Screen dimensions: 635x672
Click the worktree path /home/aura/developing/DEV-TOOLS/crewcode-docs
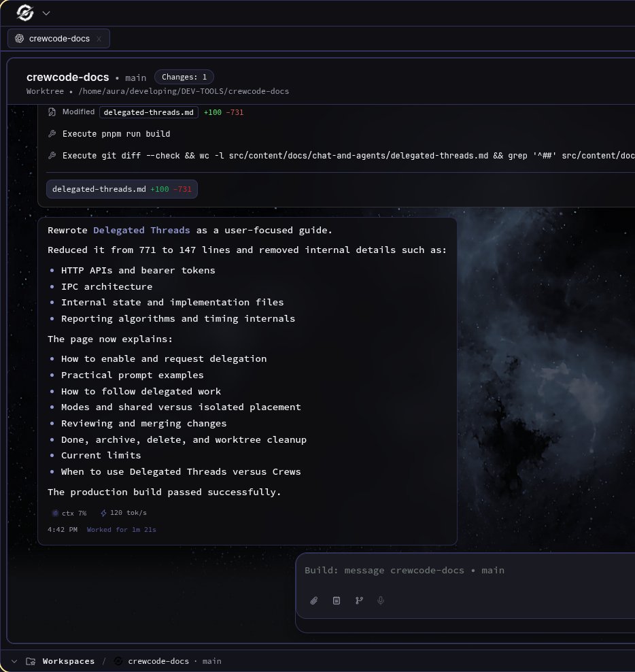click(184, 91)
